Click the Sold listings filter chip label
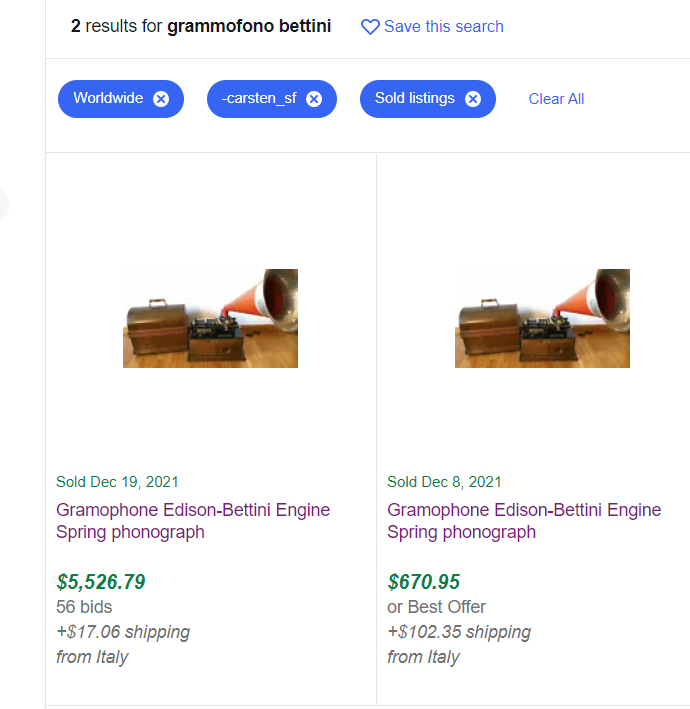Image resolution: width=690 pixels, height=709 pixels. tap(414, 99)
